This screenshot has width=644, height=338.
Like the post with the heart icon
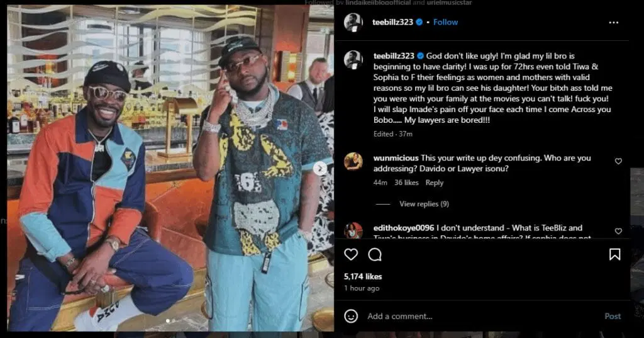pos(351,254)
